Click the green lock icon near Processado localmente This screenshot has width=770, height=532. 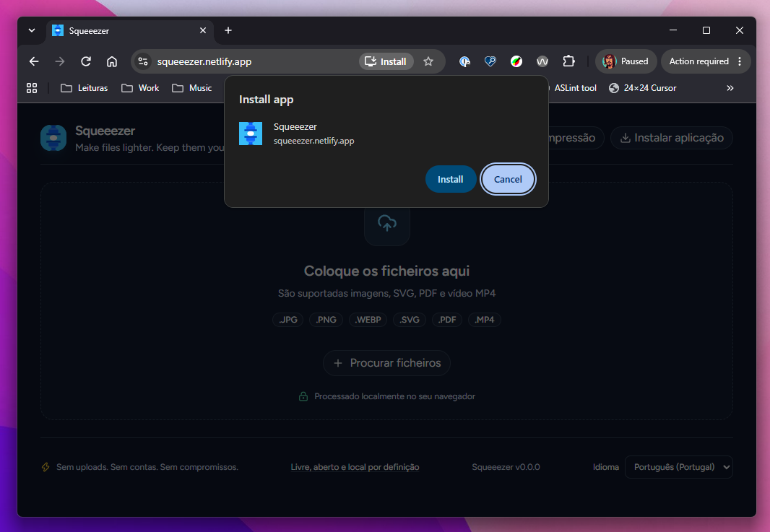[303, 396]
